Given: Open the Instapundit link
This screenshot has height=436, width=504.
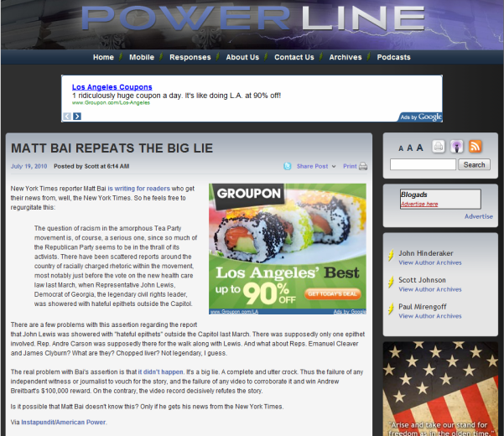Looking at the screenshot, I should (x=38, y=423).
